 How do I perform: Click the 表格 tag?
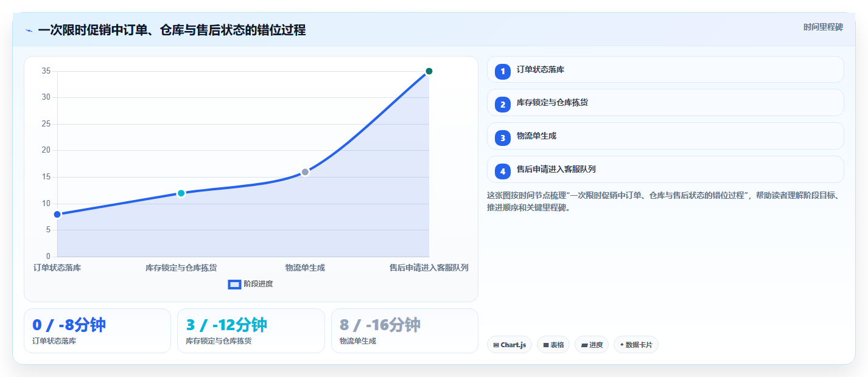tap(553, 345)
